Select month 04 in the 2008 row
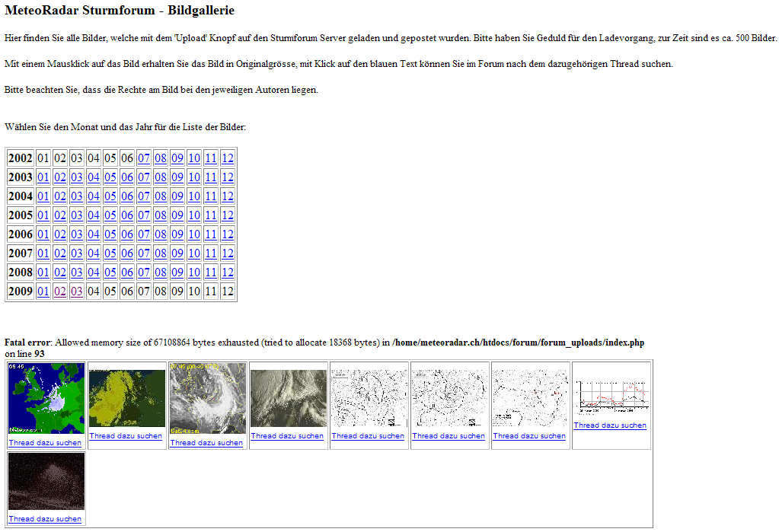779x532 pixels. coord(94,272)
